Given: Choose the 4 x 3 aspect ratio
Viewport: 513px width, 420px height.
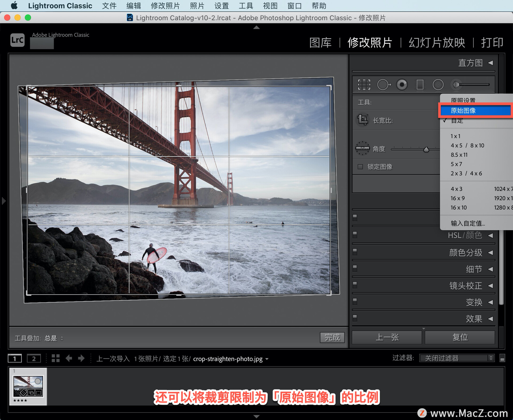Looking at the screenshot, I should tap(456, 189).
